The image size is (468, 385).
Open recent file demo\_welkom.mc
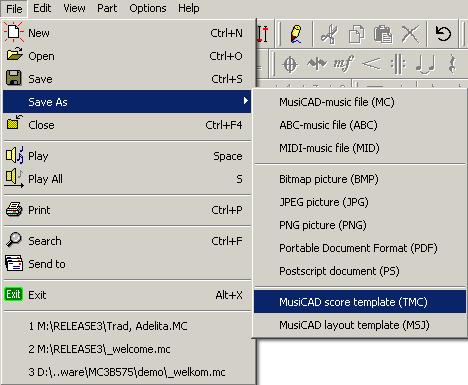click(x=127, y=372)
